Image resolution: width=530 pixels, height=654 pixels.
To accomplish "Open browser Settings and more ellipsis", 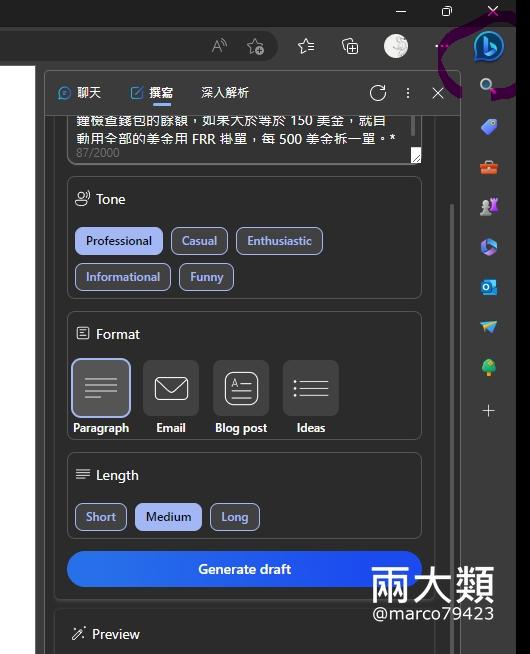I will [442, 46].
